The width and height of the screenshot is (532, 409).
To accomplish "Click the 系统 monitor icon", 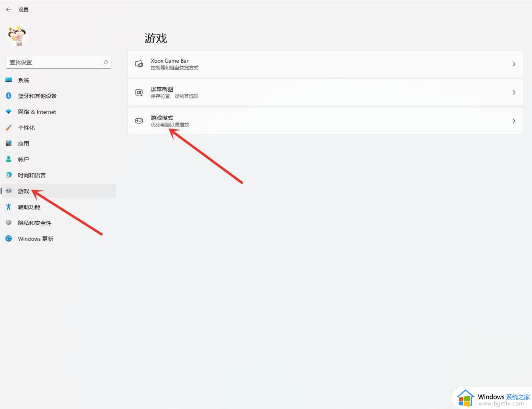I will tap(9, 80).
